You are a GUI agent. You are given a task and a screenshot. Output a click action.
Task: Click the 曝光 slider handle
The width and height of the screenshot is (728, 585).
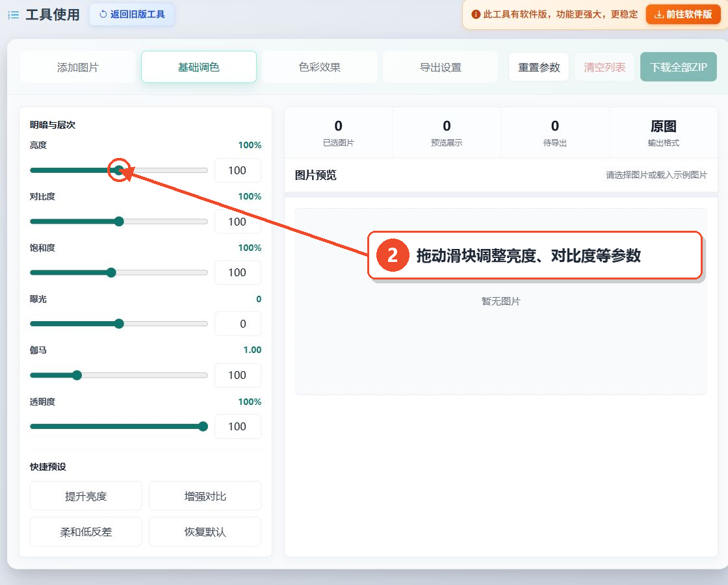pyautogui.click(x=120, y=324)
